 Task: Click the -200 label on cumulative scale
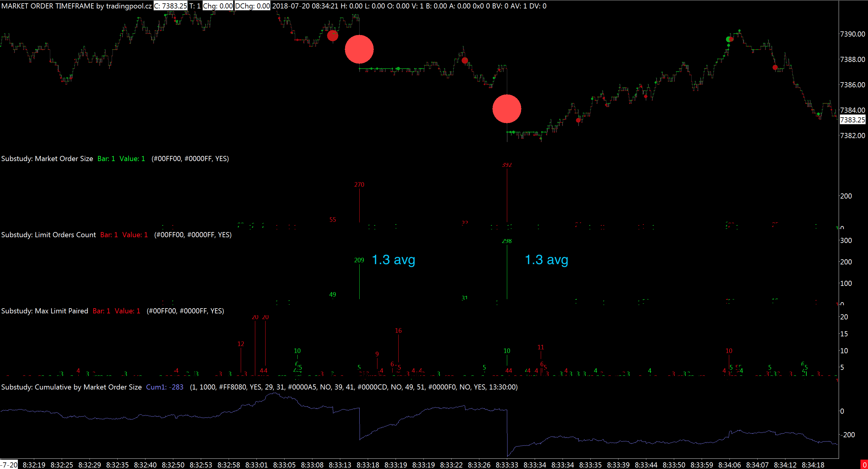tap(847, 435)
